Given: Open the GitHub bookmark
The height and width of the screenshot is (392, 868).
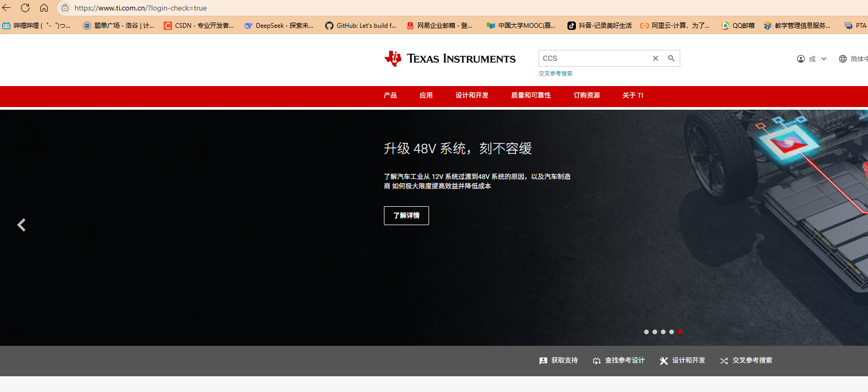Looking at the screenshot, I should (361, 25).
